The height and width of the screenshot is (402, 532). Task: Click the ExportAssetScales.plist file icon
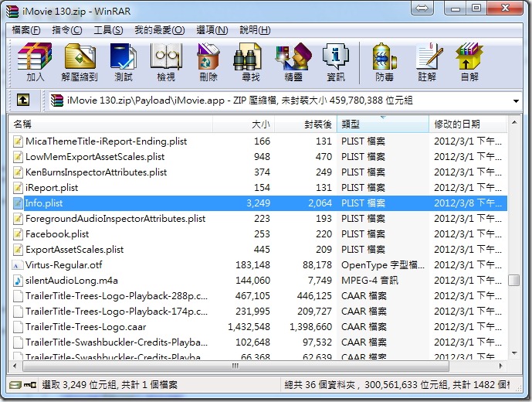18,250
